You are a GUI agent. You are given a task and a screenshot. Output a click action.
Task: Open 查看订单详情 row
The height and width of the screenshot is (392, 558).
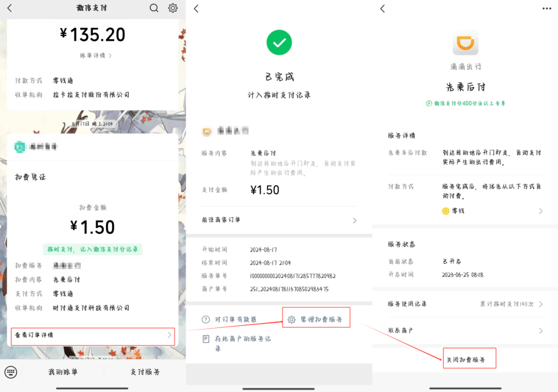[93, 335]
